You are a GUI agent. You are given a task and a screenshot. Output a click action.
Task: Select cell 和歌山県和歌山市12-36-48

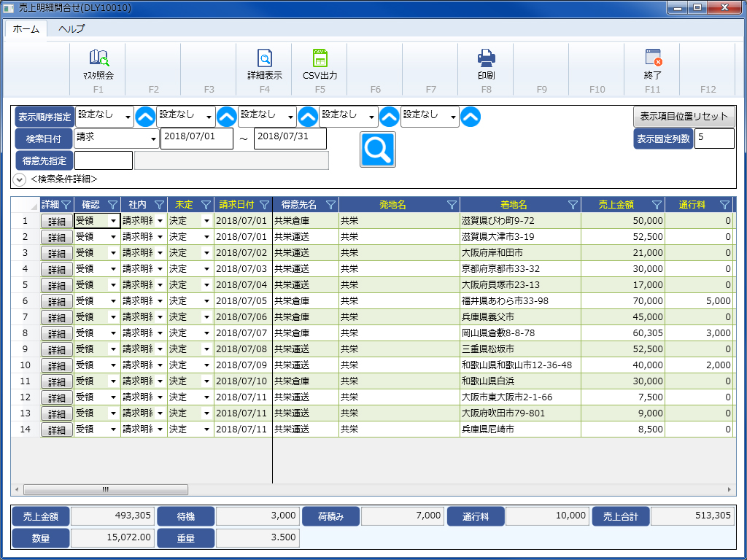tap(520, 365)
